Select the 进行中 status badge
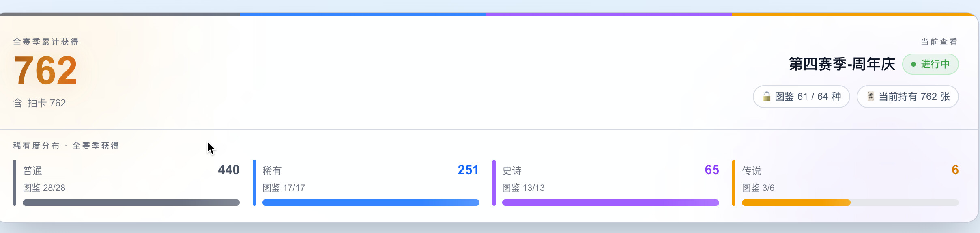The image size is (980, 233). [x=930, y=64]
